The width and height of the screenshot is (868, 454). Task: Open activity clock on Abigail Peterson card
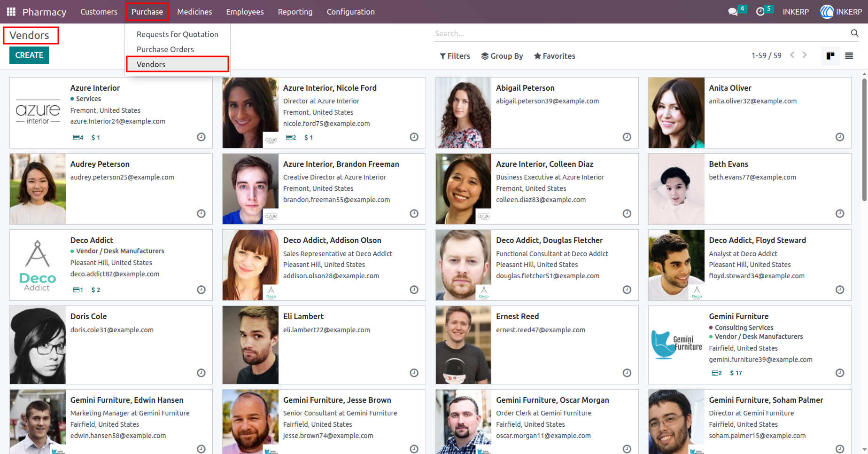pyautogui.click(x=627, y=137)
